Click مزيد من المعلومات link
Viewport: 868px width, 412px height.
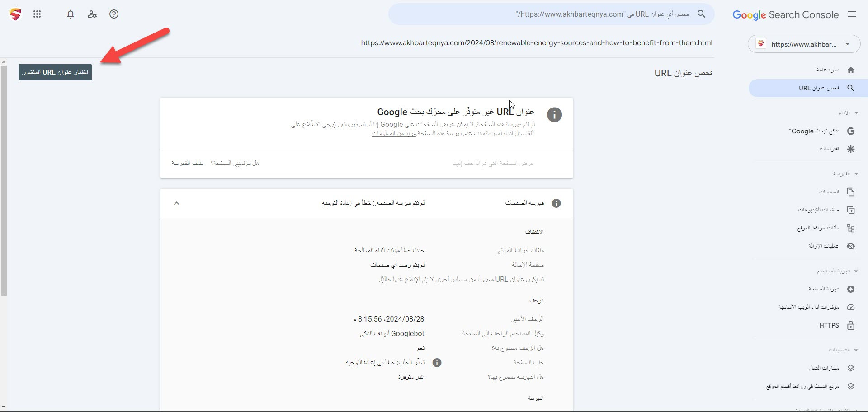coord(394,133)
